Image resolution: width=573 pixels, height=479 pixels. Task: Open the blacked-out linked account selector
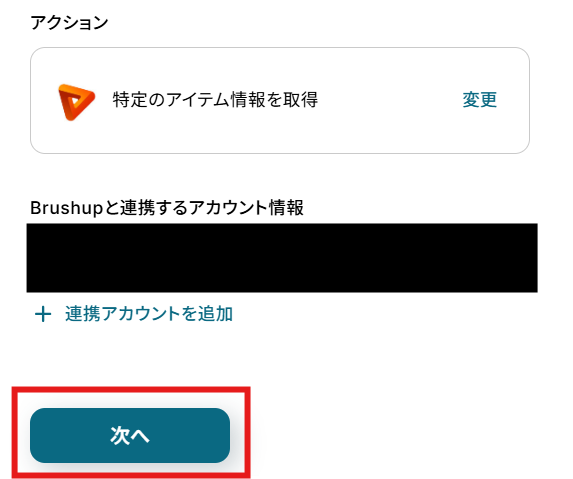tap(282, 258)
